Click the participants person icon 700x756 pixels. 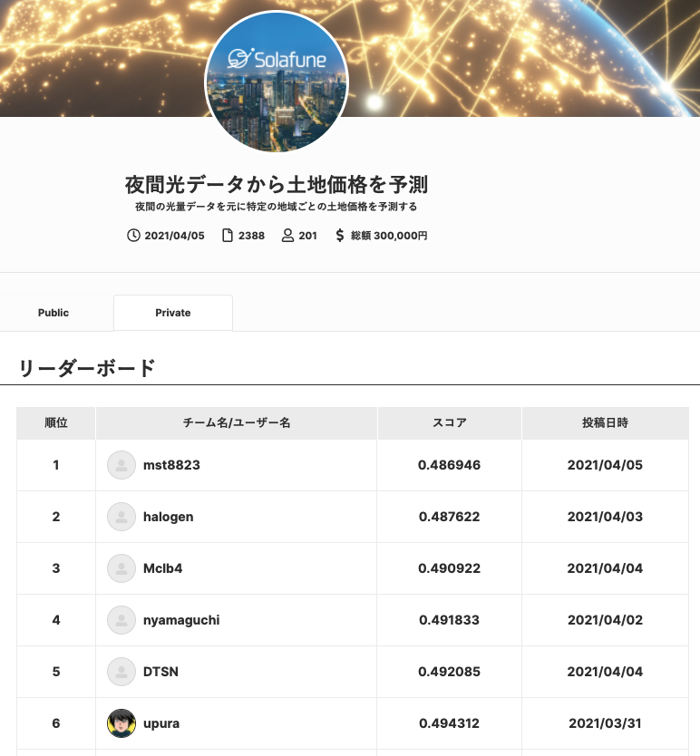(x=287, y=236)
